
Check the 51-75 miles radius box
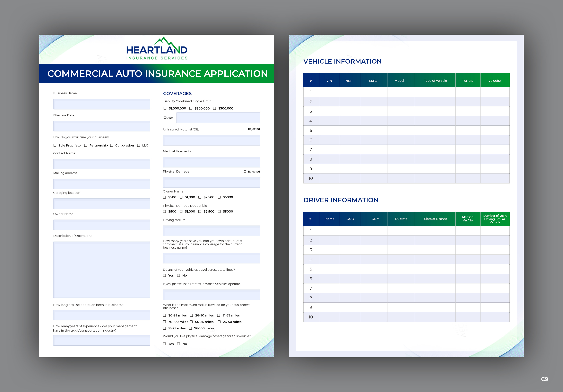click(x=219, y=316)
